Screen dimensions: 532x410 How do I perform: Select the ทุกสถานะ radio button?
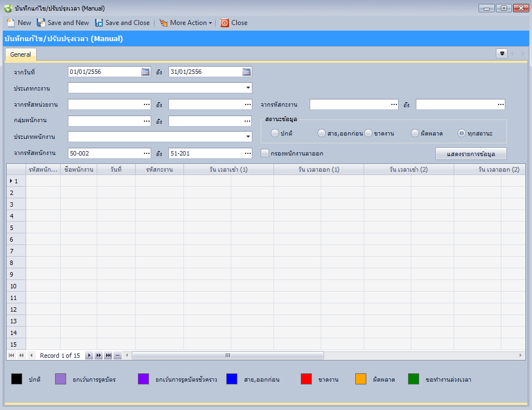coord(461,133)
